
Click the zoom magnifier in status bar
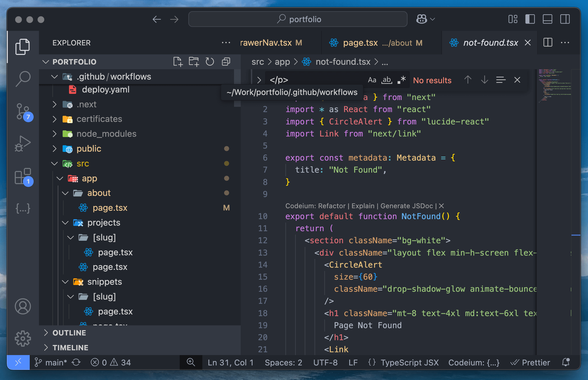point(191,362)
